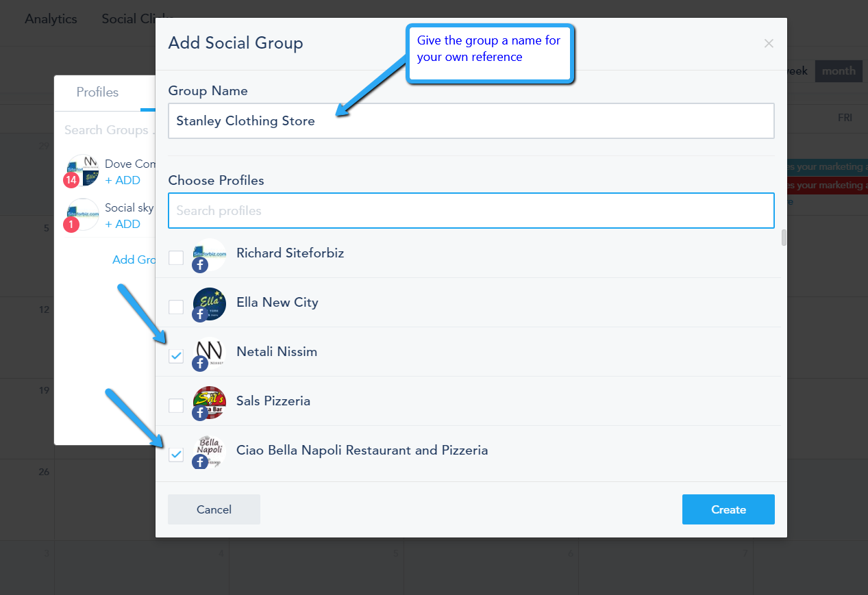868x595 pixels.
Task: Check the Richard Siteforbiz profile checkbox
Action: coord(176,257)
